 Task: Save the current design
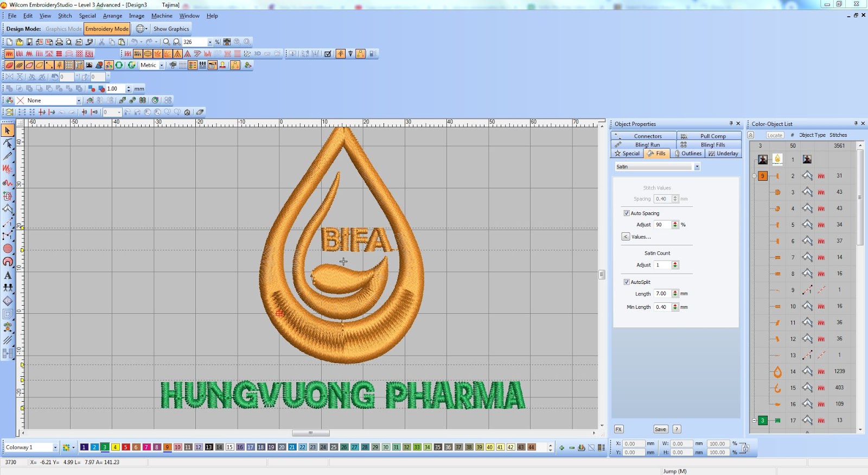click(x=29, y=42)
